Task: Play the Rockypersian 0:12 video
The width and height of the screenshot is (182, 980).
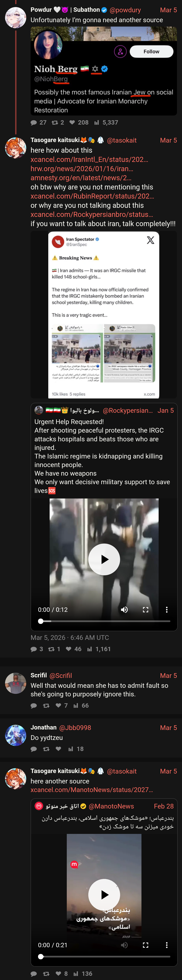Action: tap(104, 559)
